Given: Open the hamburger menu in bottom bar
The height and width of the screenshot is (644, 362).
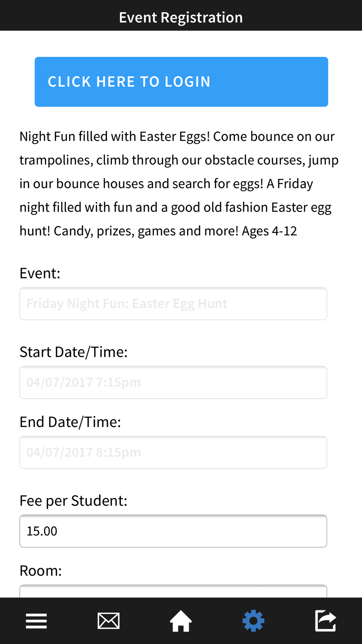Looking at the screenshot, I should tap(36, 621).
